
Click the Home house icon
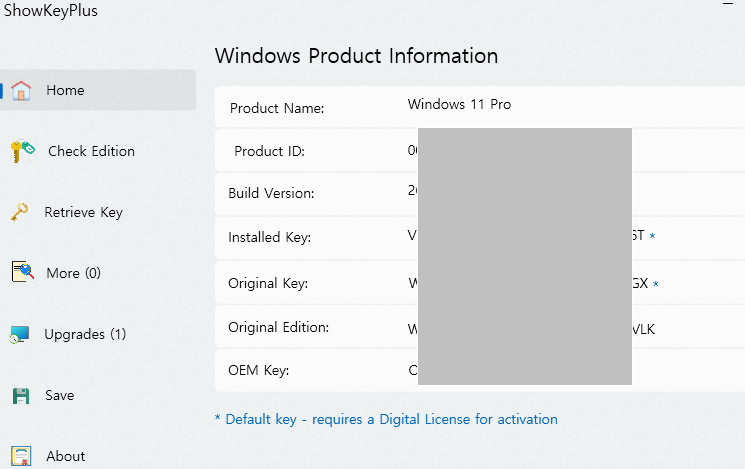coord(21,90)
